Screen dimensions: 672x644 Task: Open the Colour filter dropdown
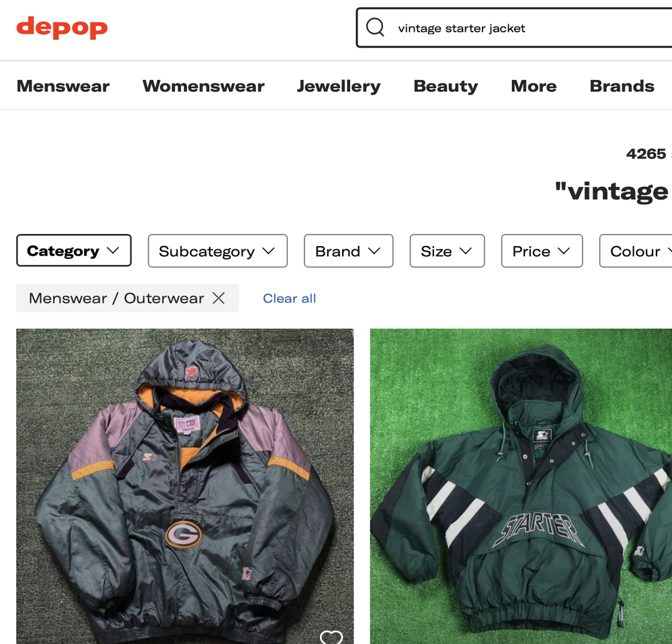(636, 251)
